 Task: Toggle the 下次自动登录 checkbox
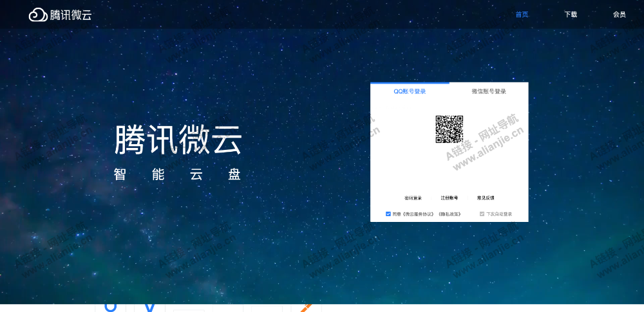click(x=482, y=214)
